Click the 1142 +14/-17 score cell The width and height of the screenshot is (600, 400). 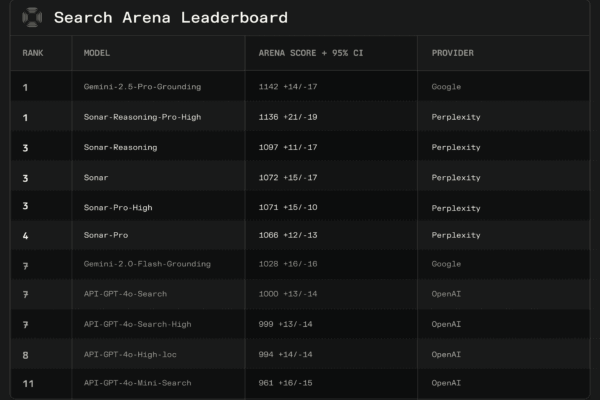[x=288, y=87]
